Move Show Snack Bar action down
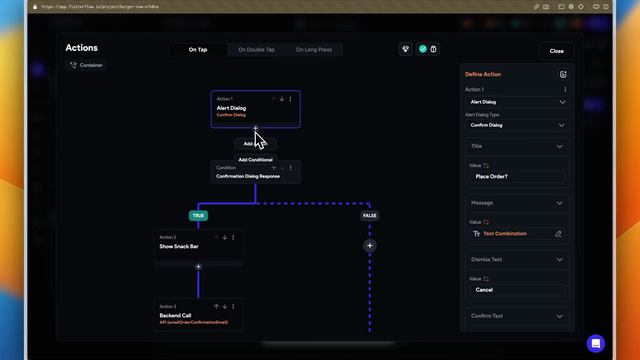The image size is (640, 360). [x=225, y=237]
